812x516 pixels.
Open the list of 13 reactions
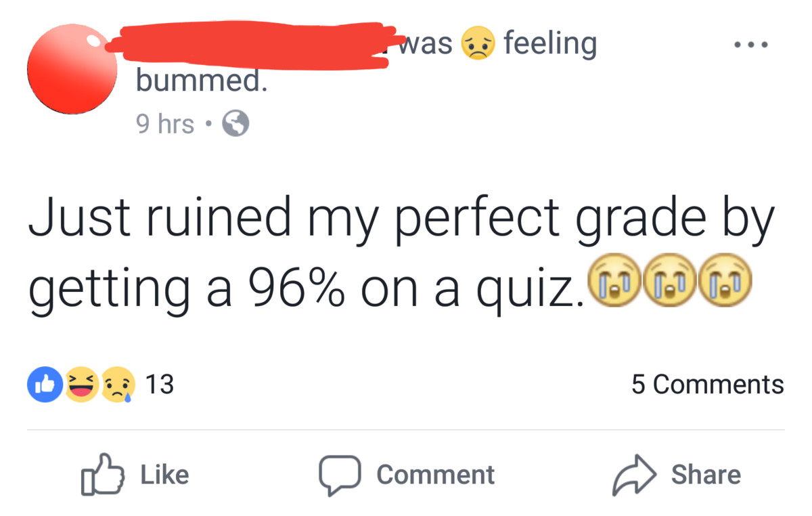tap(160, 385)
